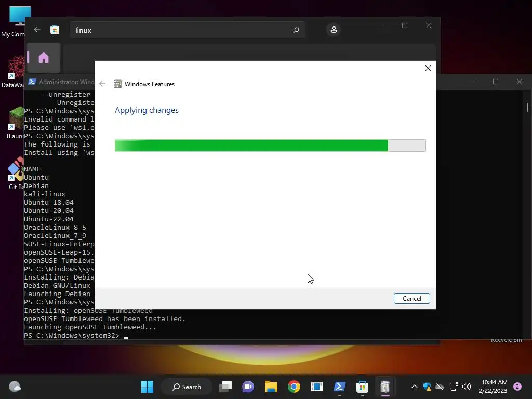Open the notification badge showing 2
532x399 pixels.
[x=517, y=387]
